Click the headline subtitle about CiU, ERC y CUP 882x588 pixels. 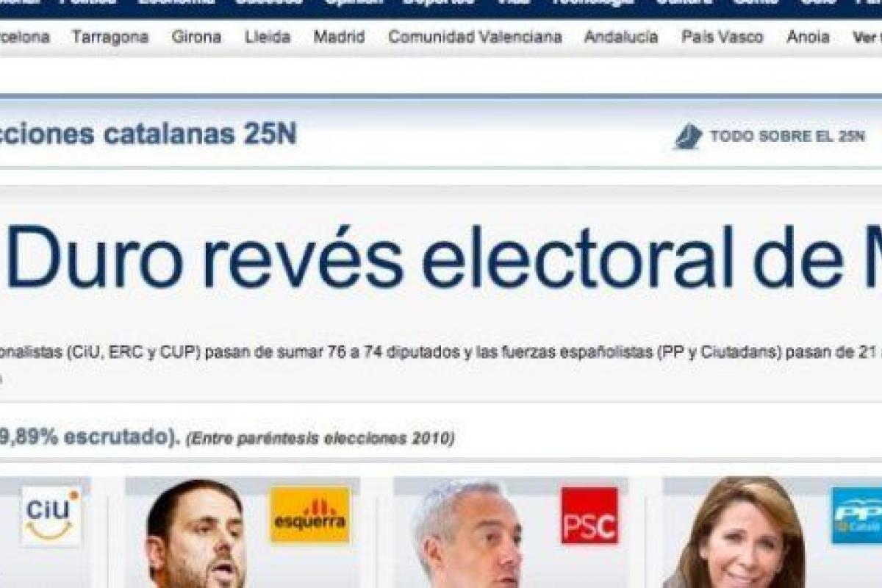coord(441,351)
